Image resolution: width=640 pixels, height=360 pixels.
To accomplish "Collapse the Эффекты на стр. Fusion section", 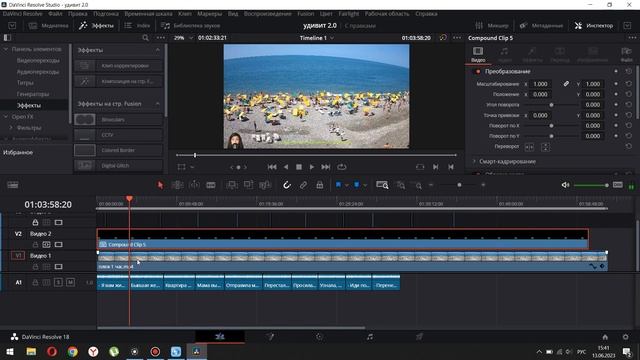I will [158, 104].
